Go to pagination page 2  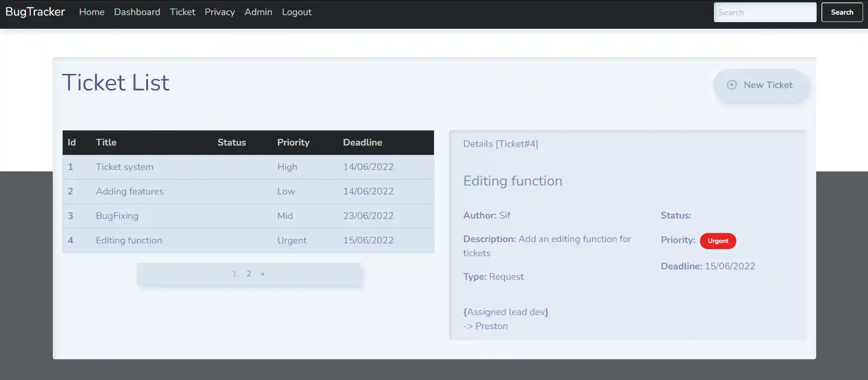(249, 274)
